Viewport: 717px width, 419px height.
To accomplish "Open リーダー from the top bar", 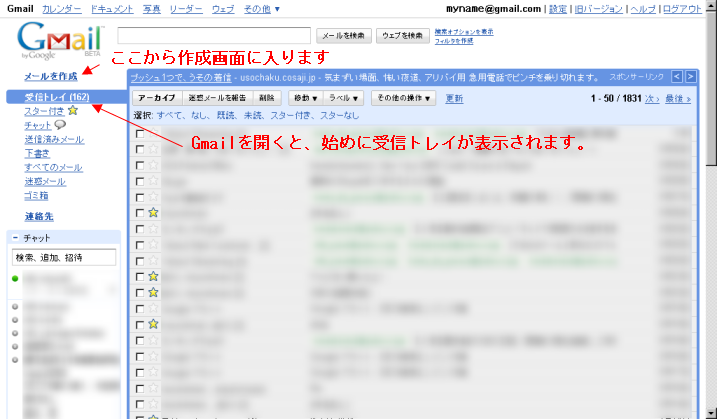I will 186,9.
